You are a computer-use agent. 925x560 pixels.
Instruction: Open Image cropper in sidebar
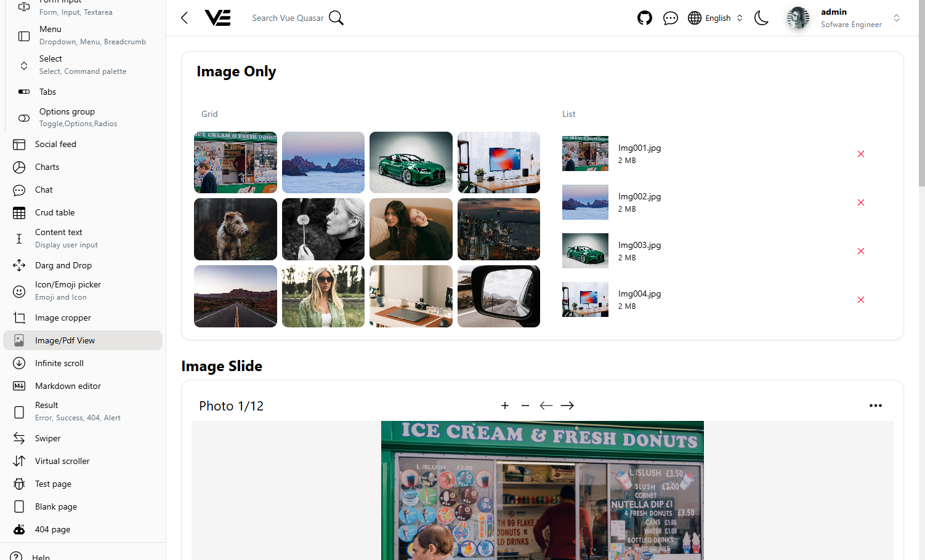63,318
